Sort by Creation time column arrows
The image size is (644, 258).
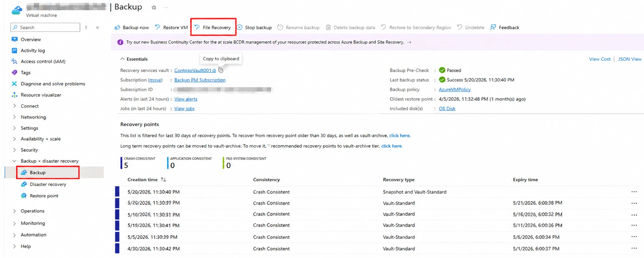tap(163, 180)
